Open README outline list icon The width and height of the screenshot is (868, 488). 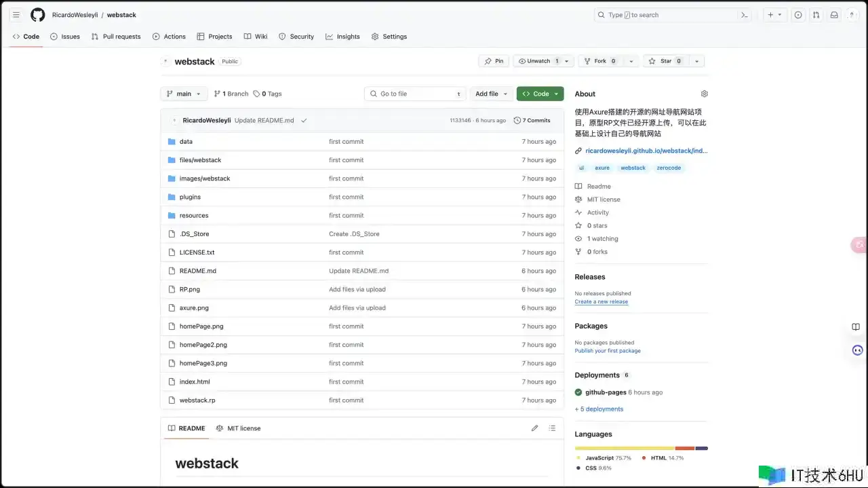[x=552, y=428]
